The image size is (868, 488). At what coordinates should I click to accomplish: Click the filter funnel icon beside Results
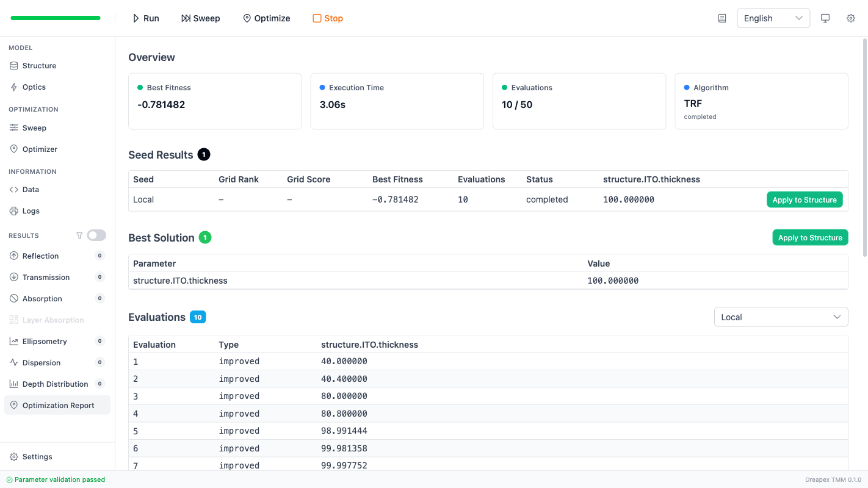tap(79, 235)
